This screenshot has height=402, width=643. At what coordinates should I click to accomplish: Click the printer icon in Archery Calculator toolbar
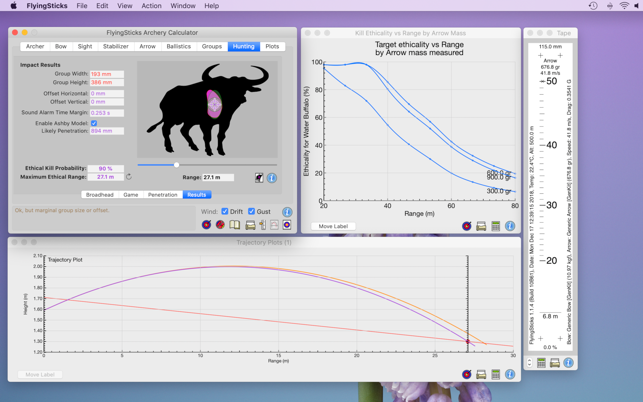tap(250, 225)
